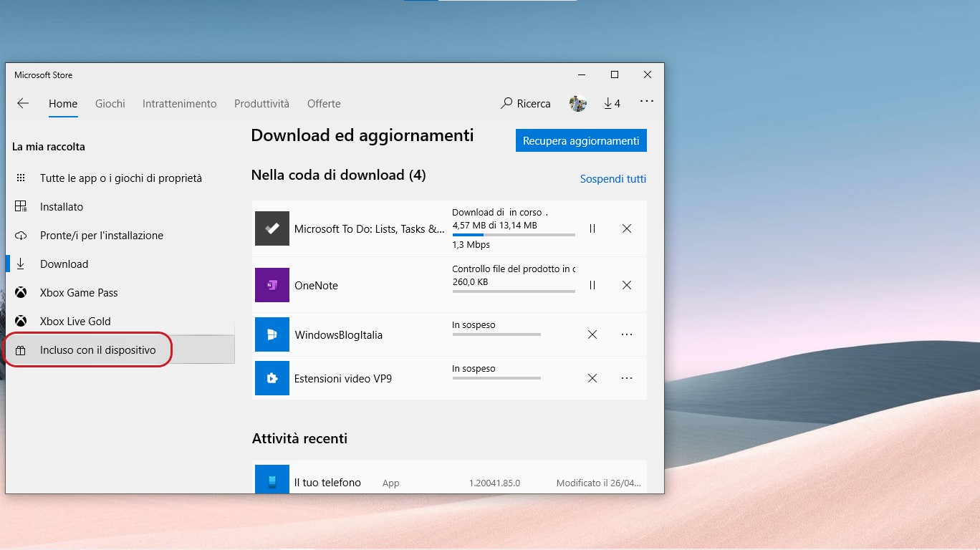Click the Modificato il 26/04 date text
980x550 pixels.
598,483
